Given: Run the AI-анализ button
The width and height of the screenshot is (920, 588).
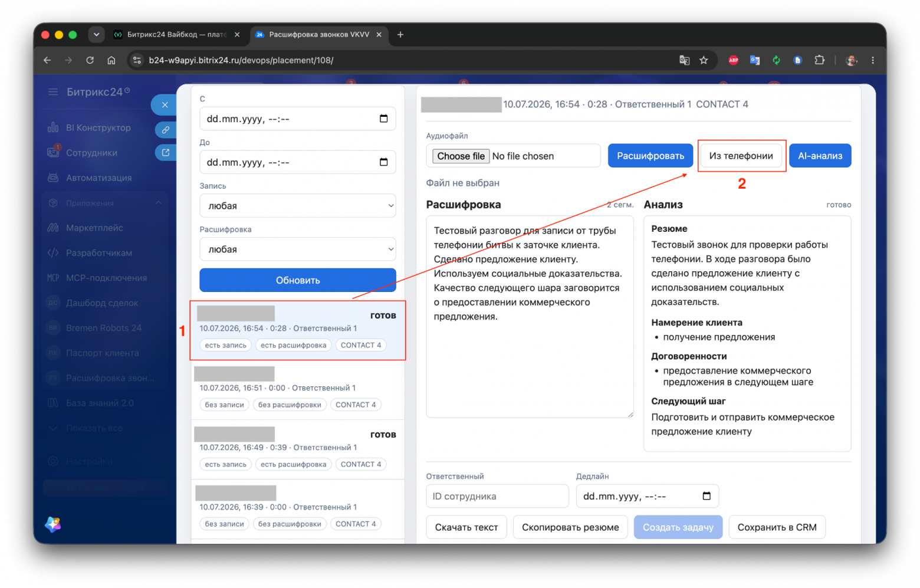Looking at the screenshot, I should 820,156.
